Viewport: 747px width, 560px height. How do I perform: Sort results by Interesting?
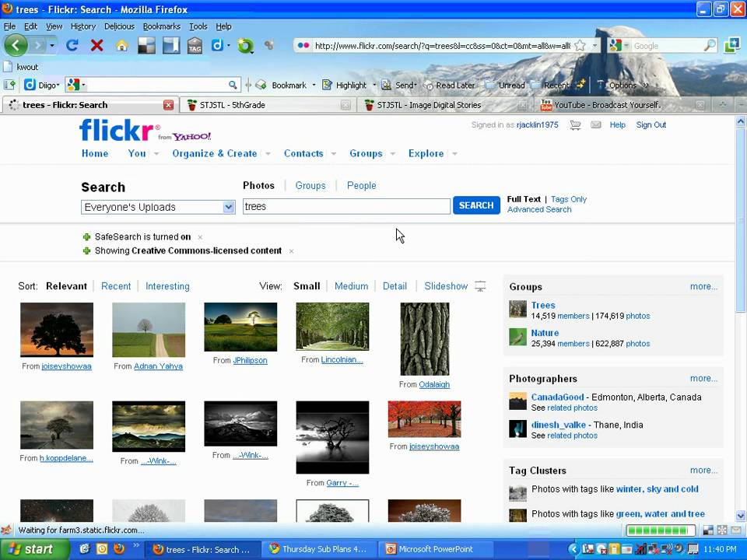pos(167,286)
